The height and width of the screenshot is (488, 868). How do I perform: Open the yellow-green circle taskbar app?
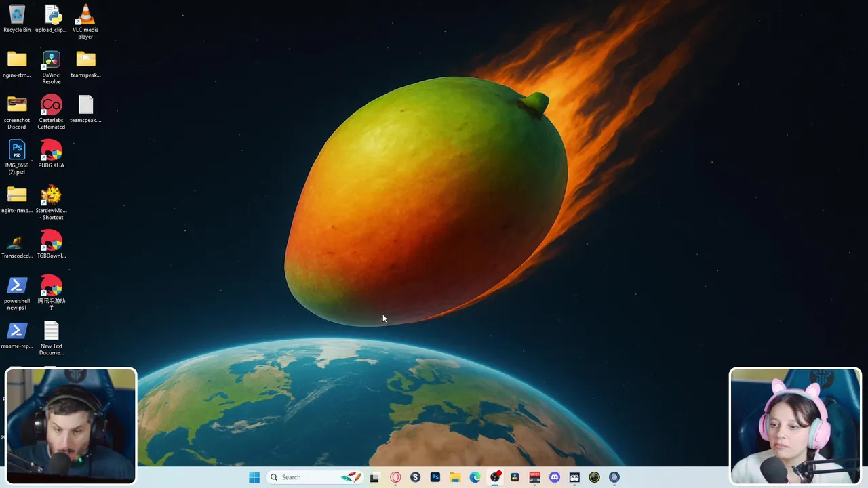594,477
